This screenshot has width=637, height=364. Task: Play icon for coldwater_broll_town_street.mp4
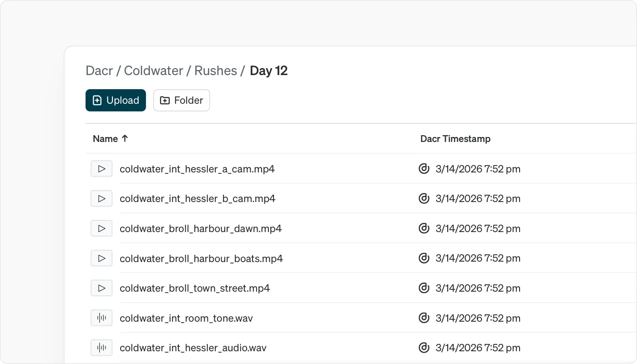click(x=101, y=288)
